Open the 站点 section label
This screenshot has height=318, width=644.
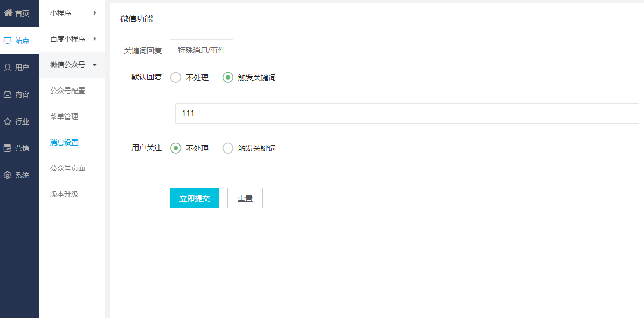(x=22, y=40)
